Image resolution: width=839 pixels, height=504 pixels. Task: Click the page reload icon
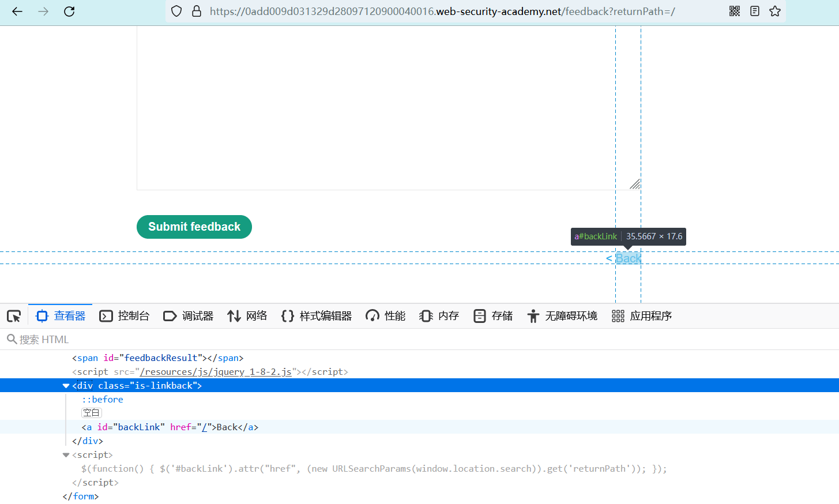69,12
